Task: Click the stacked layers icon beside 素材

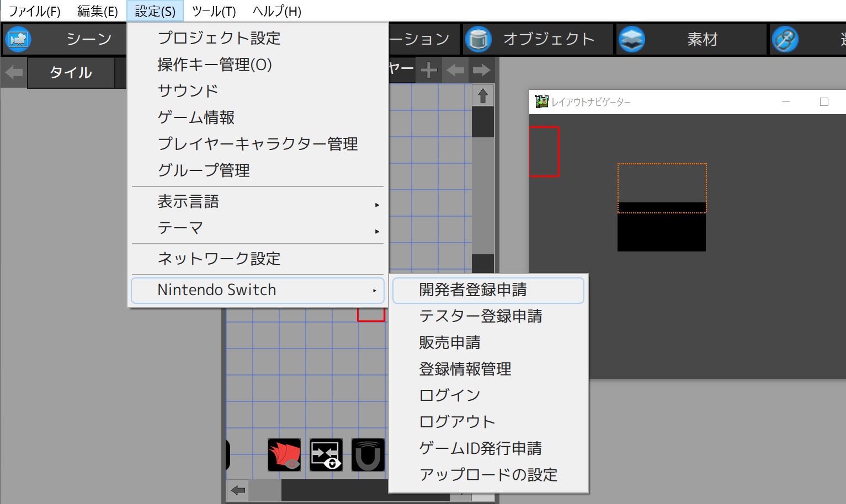Action: 632,39
